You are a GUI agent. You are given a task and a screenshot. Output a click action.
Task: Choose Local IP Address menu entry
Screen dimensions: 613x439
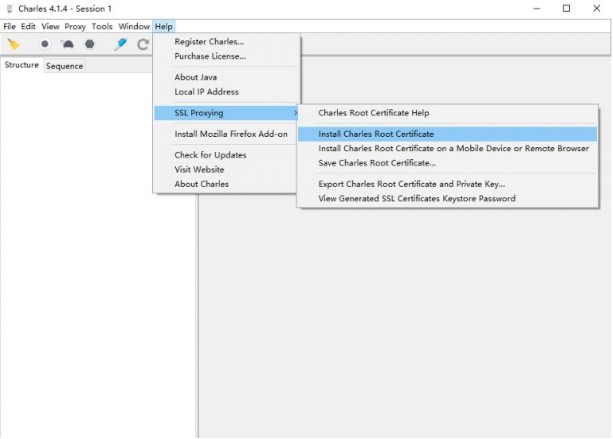[x=226, y=91]
